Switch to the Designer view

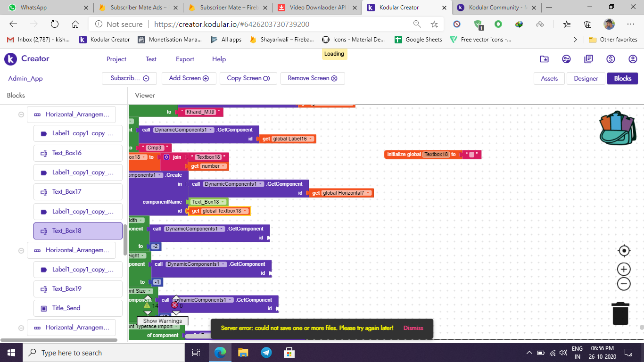[x=586, y=78]
